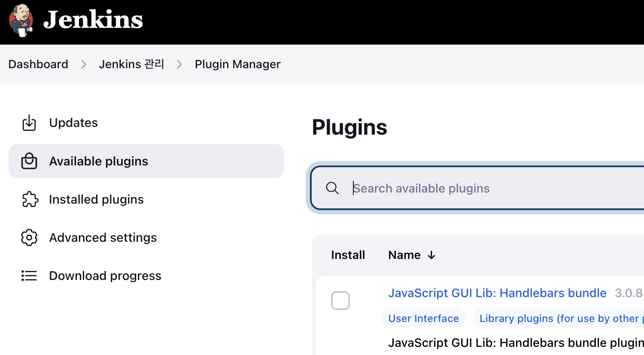
Task: Click the Available plugins shopping bag icon
Action: [29, 161]
